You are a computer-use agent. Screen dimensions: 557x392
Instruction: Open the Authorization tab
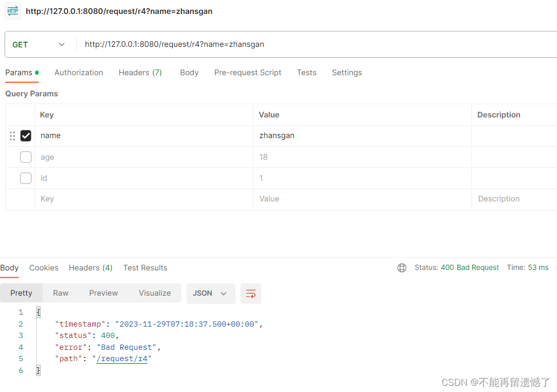tap(78, 73)
